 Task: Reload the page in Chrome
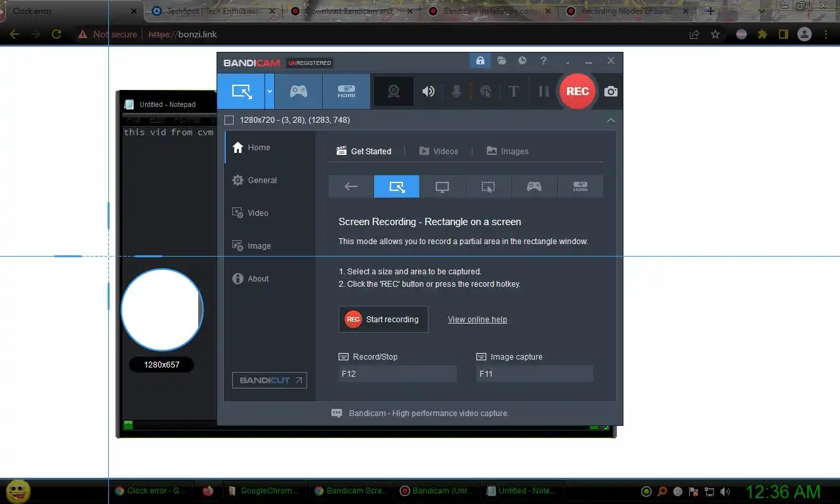tap(56, 34)
